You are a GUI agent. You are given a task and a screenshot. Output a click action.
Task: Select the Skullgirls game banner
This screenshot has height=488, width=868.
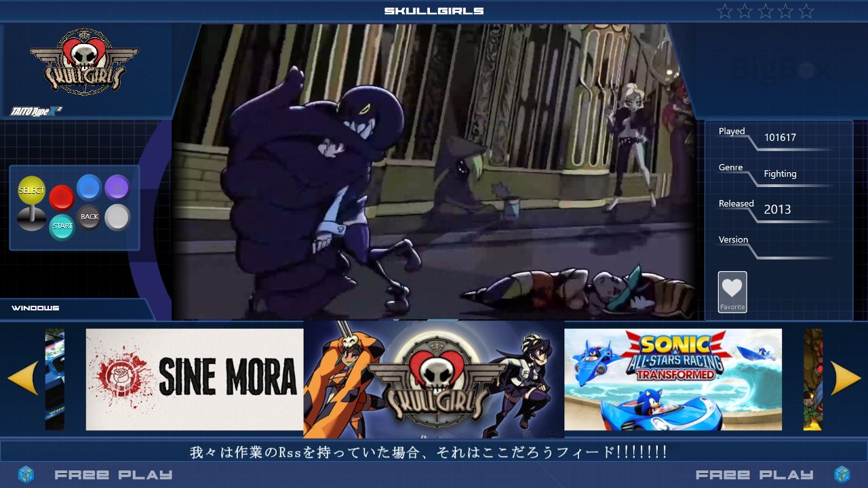pyautogui.click(x=434, y=380)
